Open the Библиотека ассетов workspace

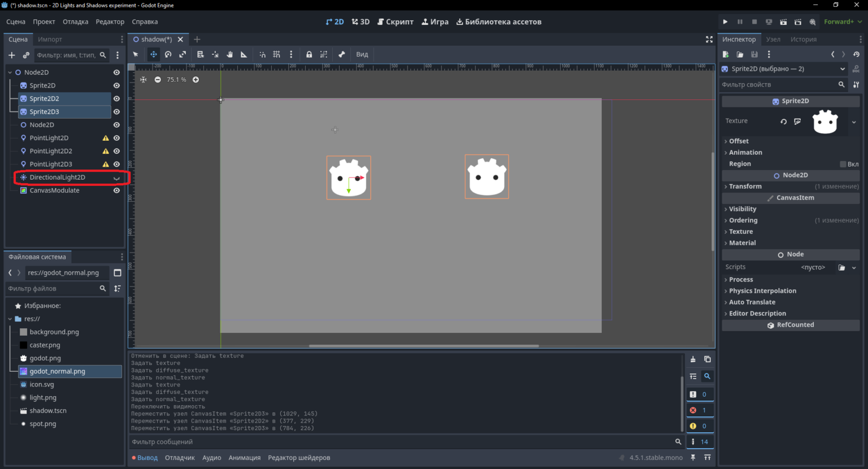pyautogui.click(x=499, y=21)
